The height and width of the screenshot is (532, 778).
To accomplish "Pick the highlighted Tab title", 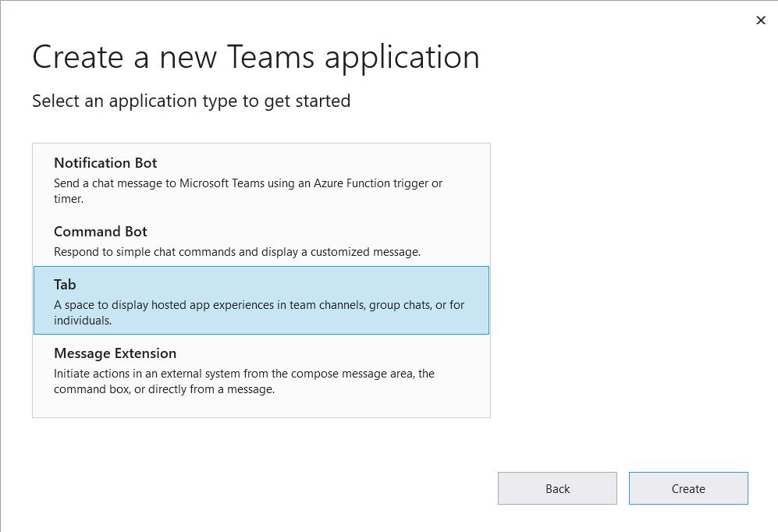I will 65,285.
